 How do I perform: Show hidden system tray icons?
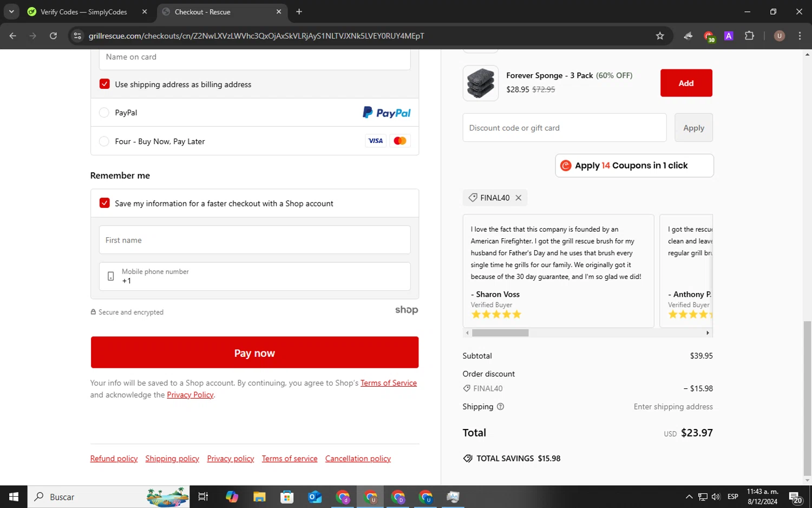point(689,497)
